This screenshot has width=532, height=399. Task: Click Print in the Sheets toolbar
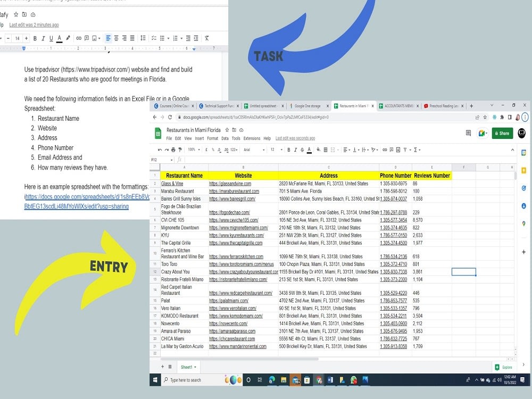click(x=173, y=149)
